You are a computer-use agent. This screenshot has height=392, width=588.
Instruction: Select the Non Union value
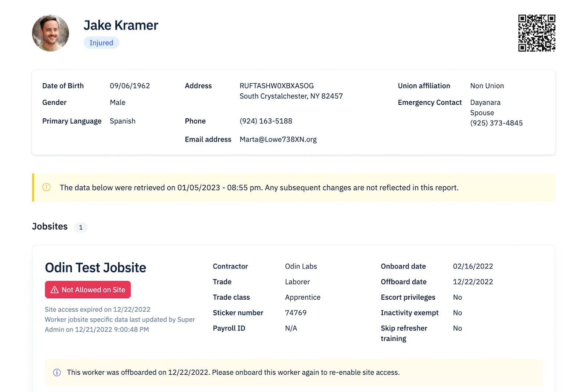tap(487, 86)
